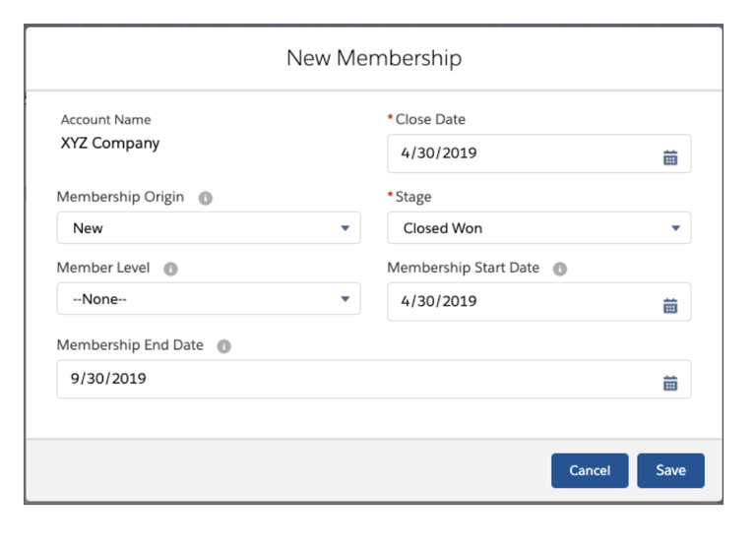Image resolution: width=756 pixels, height=549 pixels.
Task: Click the Cancel button
Action: 590,470
